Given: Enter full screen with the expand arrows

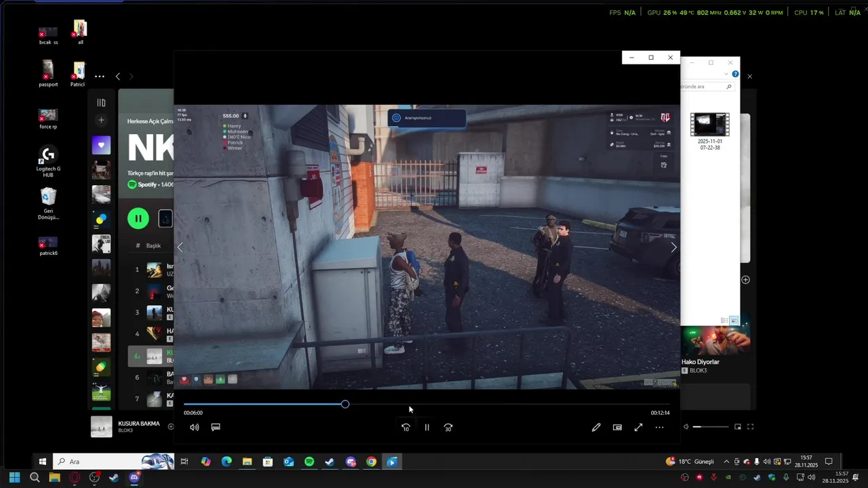Looking at the screenshot, I should (638, 428).
